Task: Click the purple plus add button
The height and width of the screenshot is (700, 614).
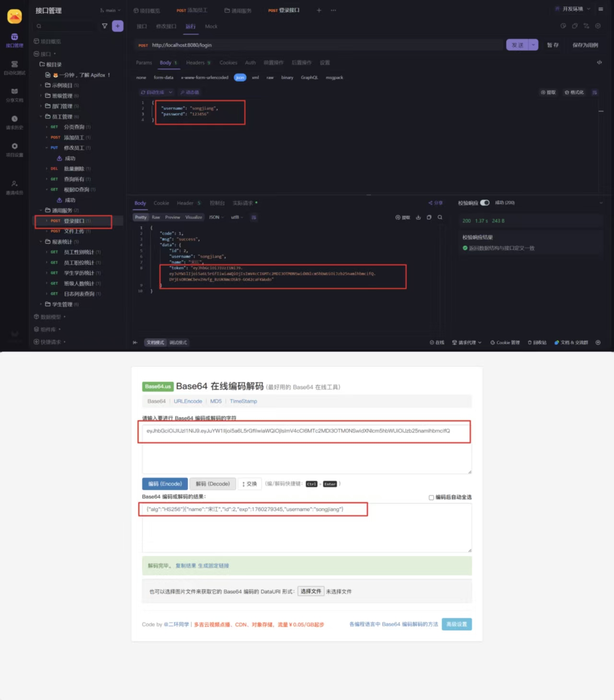Action: pyautogui.click(x=118, y=26)
